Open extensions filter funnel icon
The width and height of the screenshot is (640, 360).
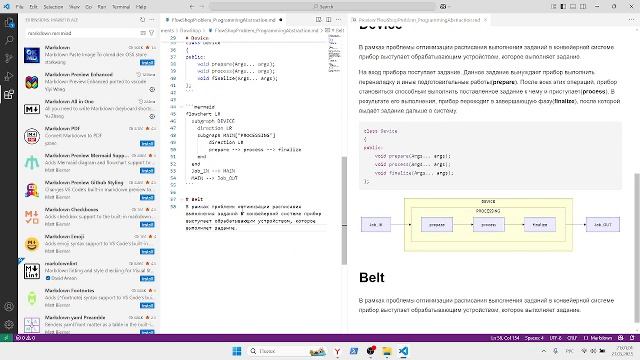coord(151,33)
